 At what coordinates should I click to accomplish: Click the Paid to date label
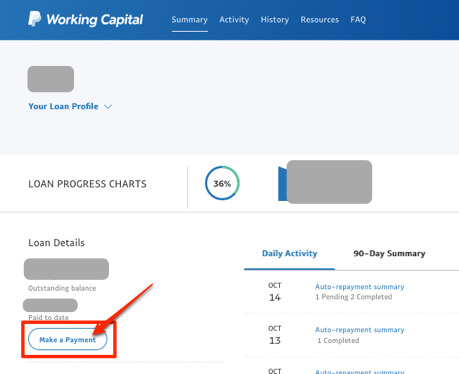(x=48, y=317)
